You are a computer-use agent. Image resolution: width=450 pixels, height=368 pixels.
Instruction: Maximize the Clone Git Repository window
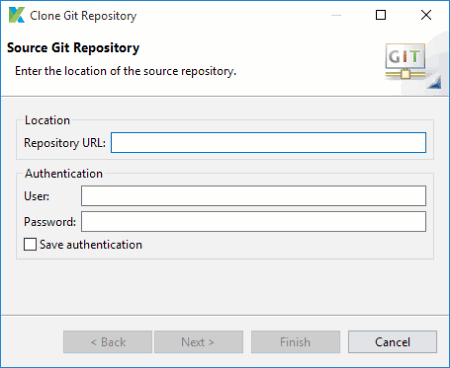coord(381,15)
